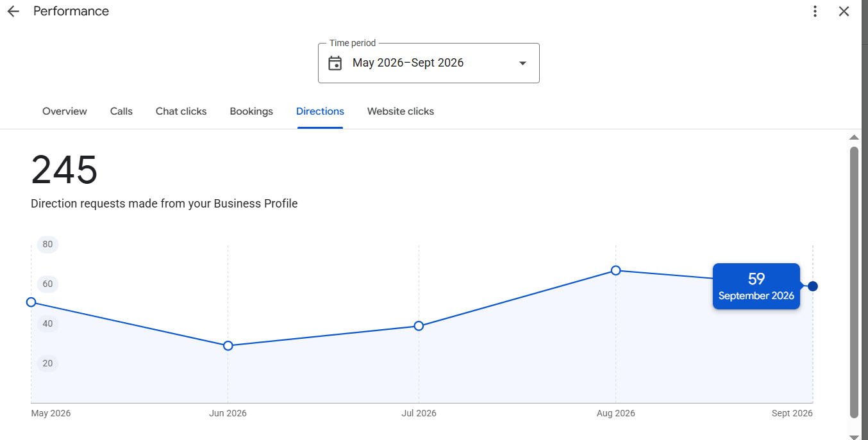Open the three-dot more options menu
This screenshot has width=868, height=440.
[x=815, y=12]
